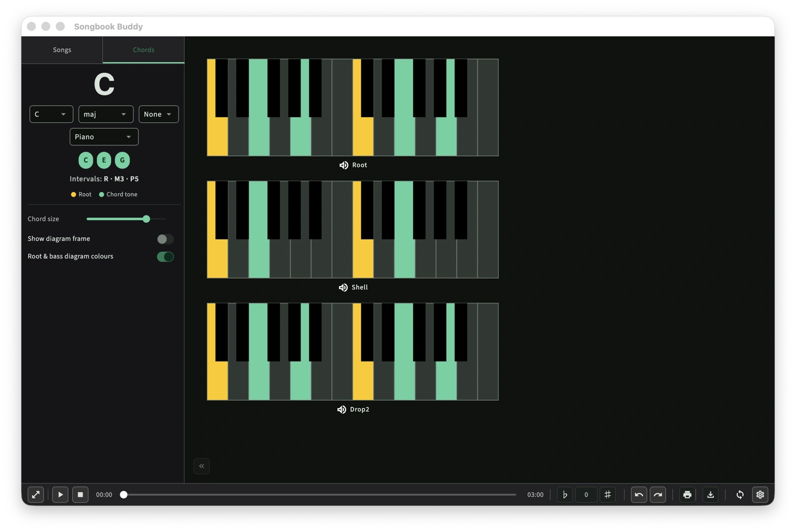
Task: Click the C note chip
Action: [86, 160]
